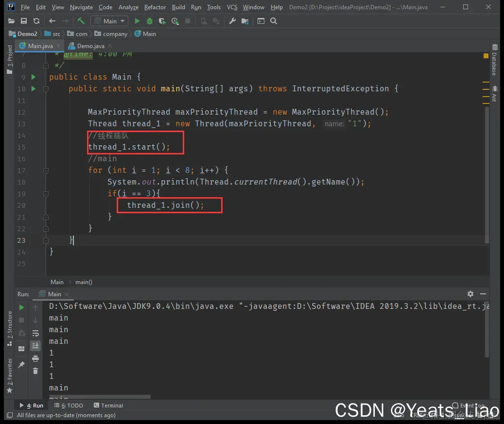Open the Main run configuration dropdown

pos(110,21)
